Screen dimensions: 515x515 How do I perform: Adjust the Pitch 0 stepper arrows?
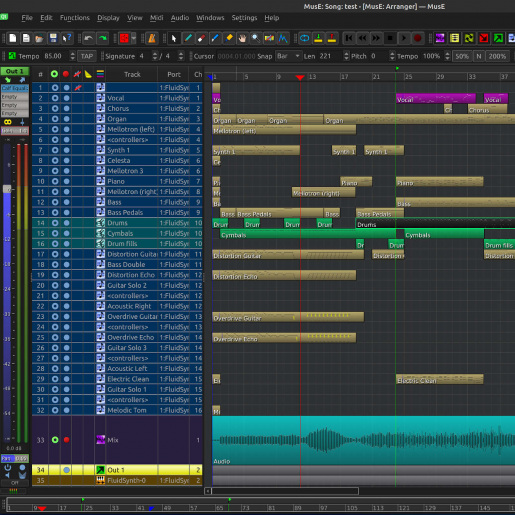392,56
